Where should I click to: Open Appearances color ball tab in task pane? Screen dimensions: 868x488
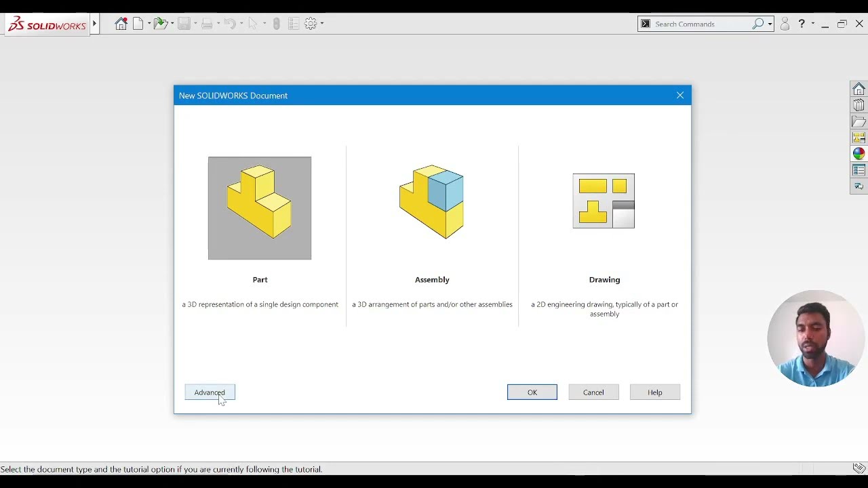[859, 154]
